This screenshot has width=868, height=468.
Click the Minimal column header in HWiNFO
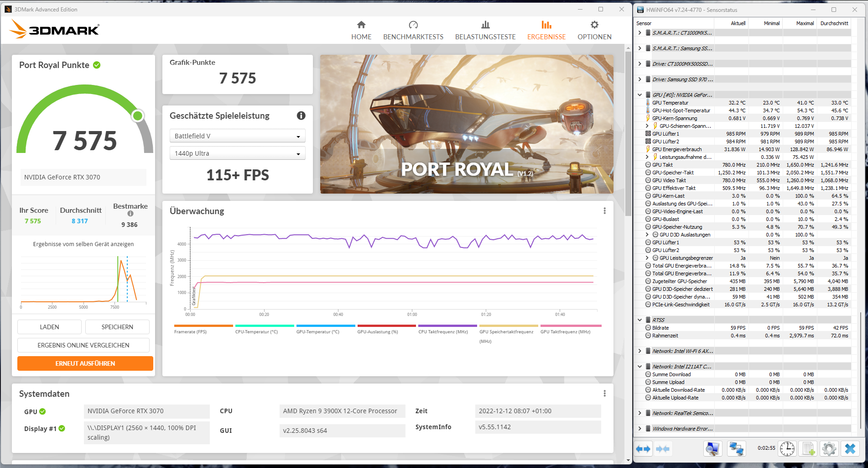[772, 23]
